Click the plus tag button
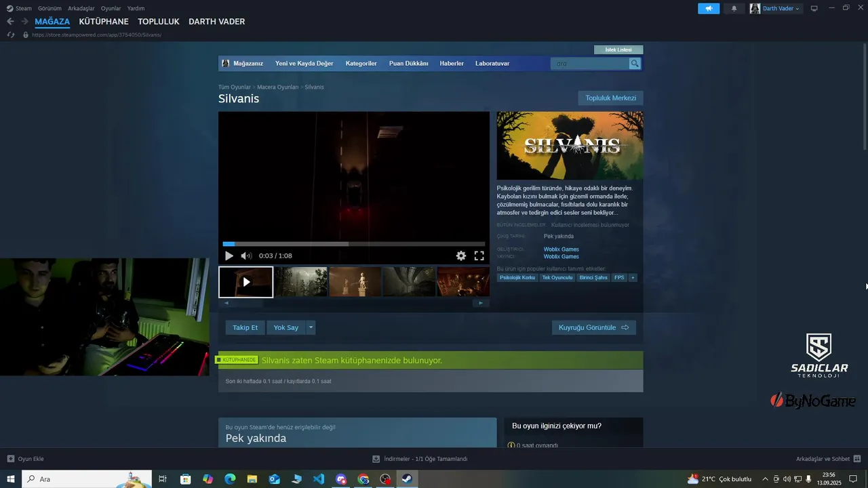 [633, 277]
